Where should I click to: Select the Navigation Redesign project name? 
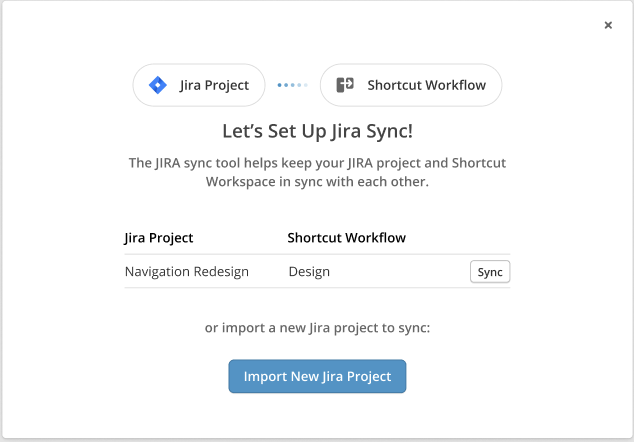[187, 271]
